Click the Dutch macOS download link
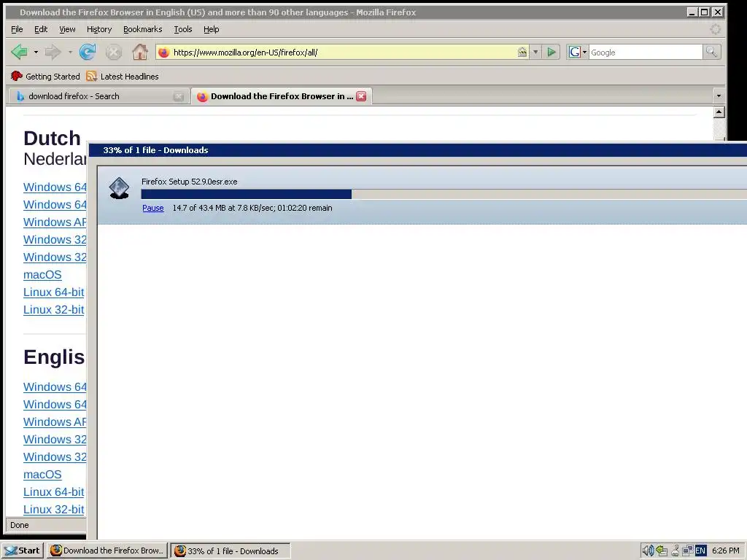 pos(42,275)
